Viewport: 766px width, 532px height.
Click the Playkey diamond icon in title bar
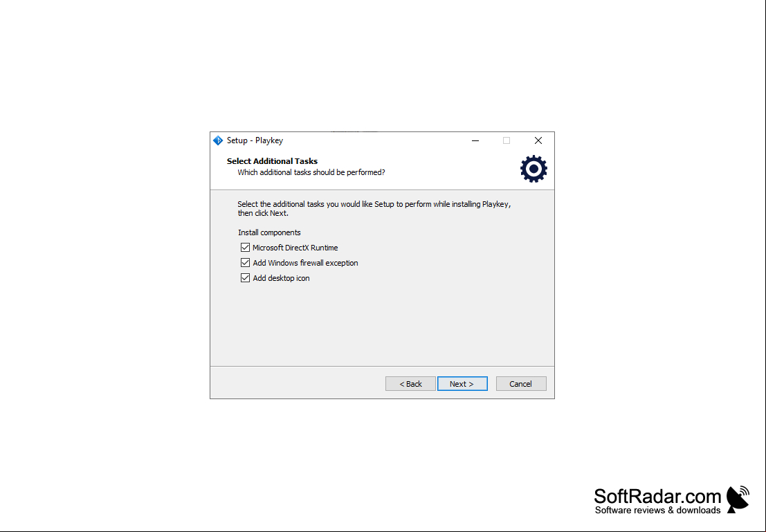click(x=218, y=140)
